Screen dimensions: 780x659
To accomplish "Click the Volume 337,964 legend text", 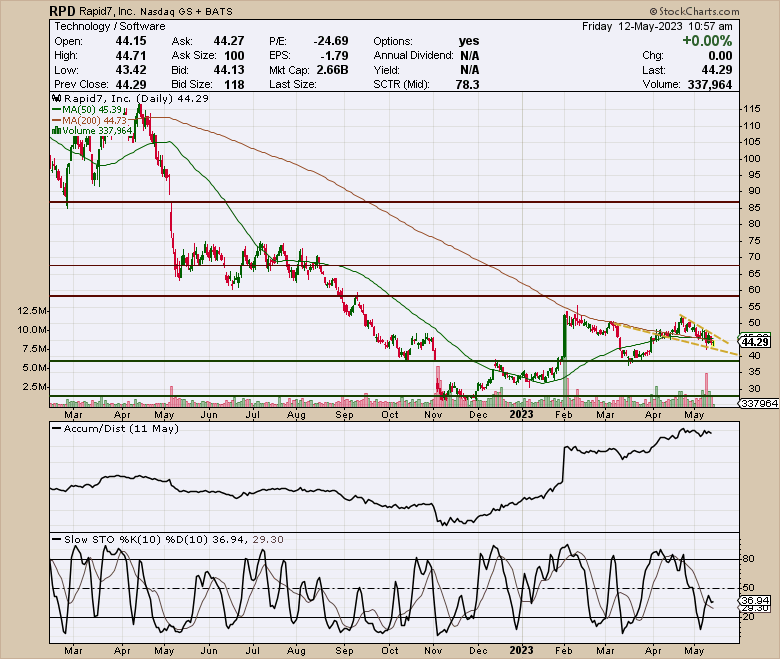I will point(98,131).
